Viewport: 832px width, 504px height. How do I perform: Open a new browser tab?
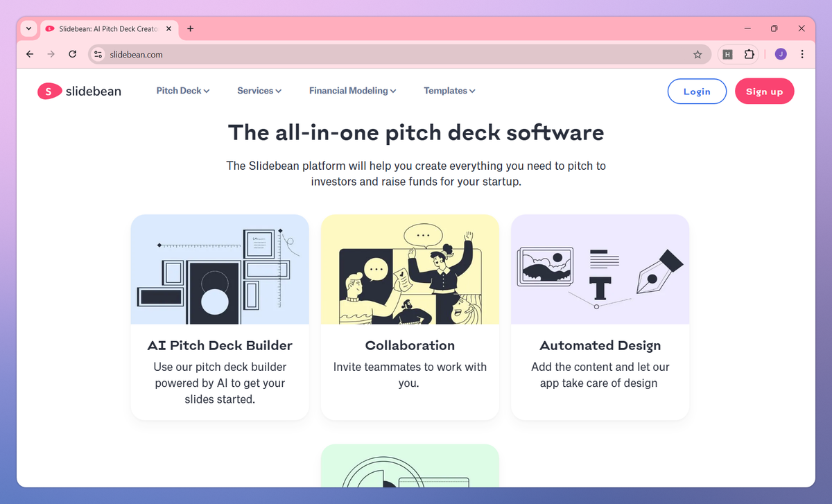click(190, 28)
